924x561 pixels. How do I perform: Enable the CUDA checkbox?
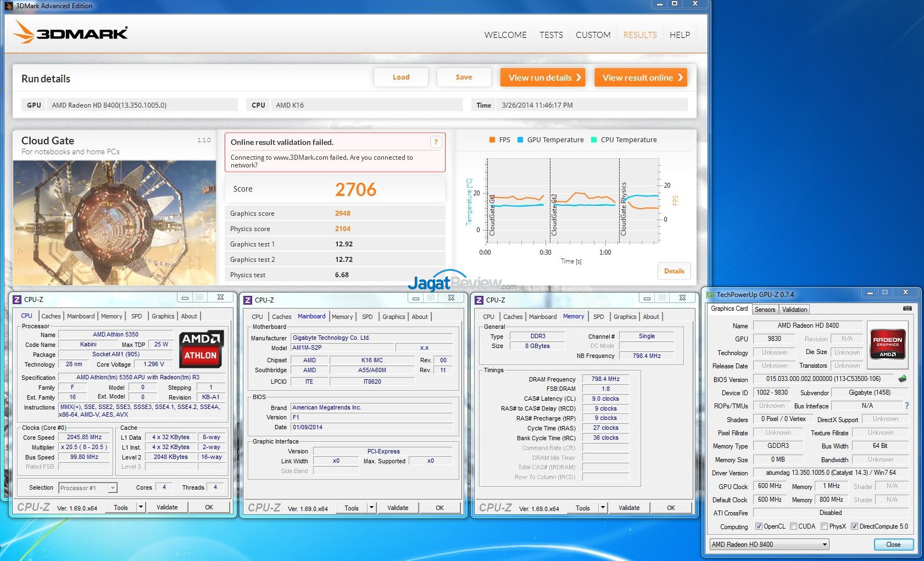(x=793, y=526)
